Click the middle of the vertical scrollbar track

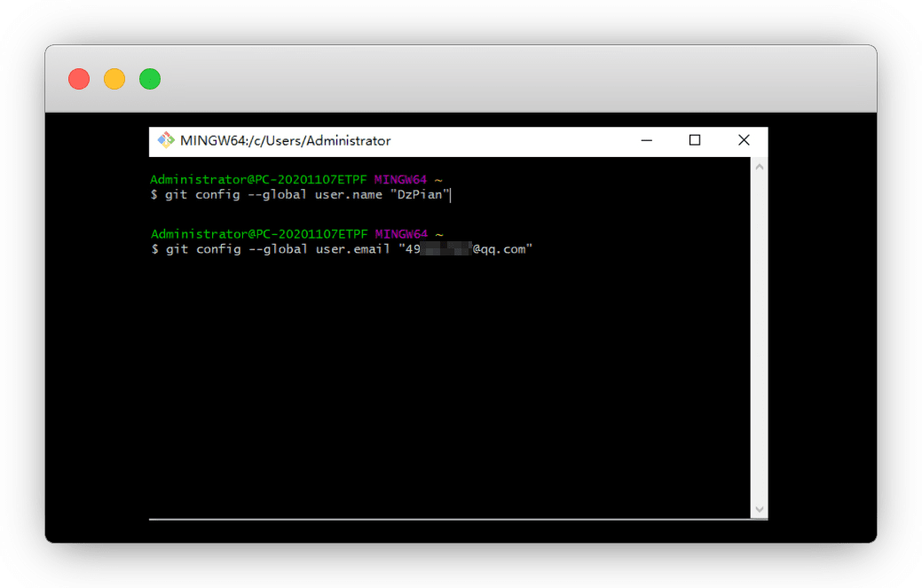759,337
